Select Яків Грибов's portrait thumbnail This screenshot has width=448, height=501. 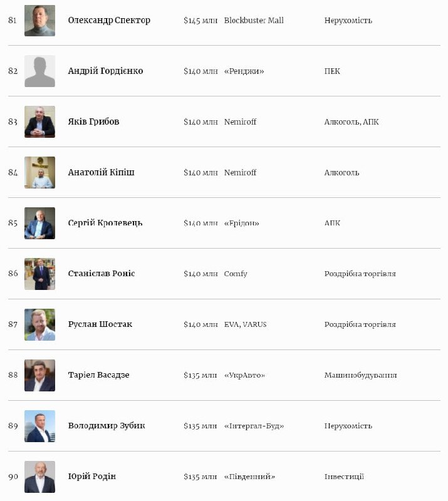[39, 121]
